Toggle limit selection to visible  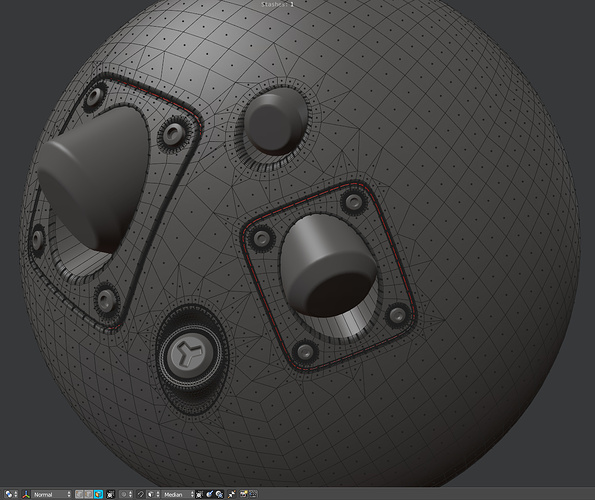pos(110,494)
